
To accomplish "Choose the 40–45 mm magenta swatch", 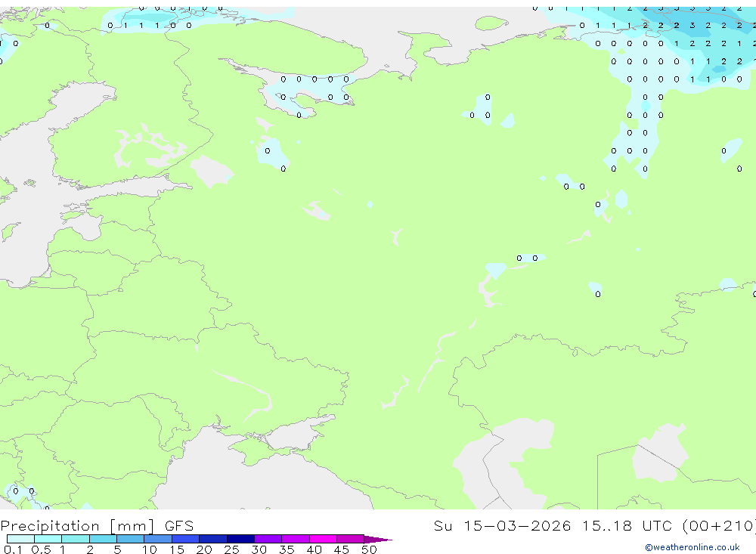I will tap(323, 539).
